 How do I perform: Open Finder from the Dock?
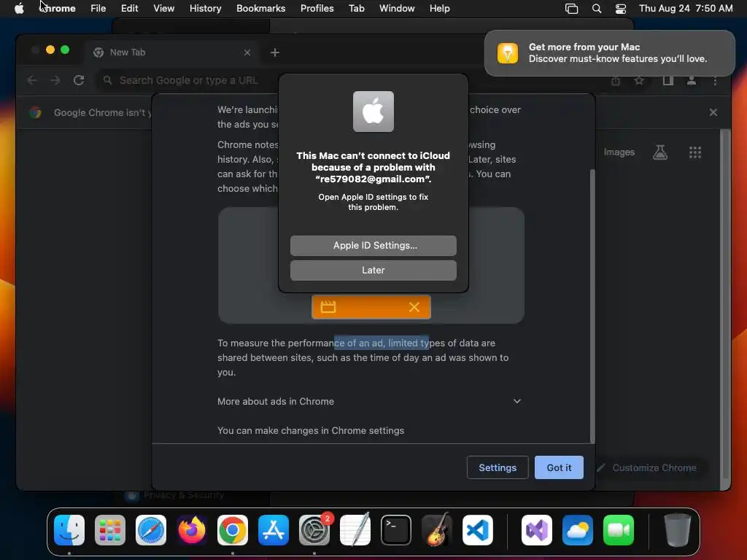[x=69, y=530]
